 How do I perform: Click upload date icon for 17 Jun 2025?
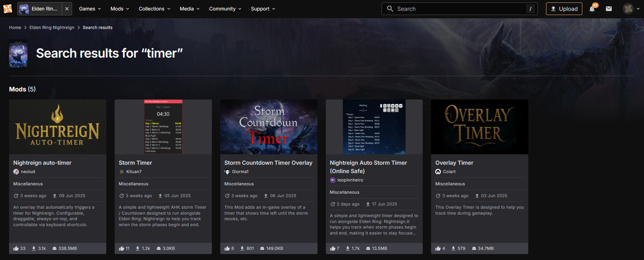click(368, 204)
